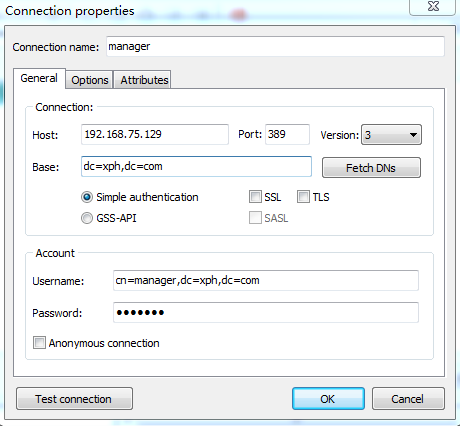Viewport: 460px width, 426px height.
Task: Click the Connection name input field
Action: (275, 46)
